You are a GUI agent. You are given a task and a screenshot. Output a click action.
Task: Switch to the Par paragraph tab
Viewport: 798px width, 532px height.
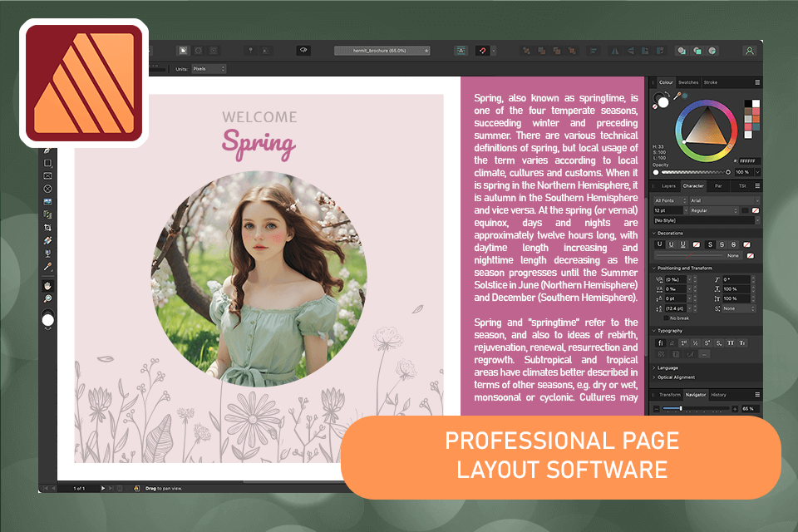tap(718, 186)
